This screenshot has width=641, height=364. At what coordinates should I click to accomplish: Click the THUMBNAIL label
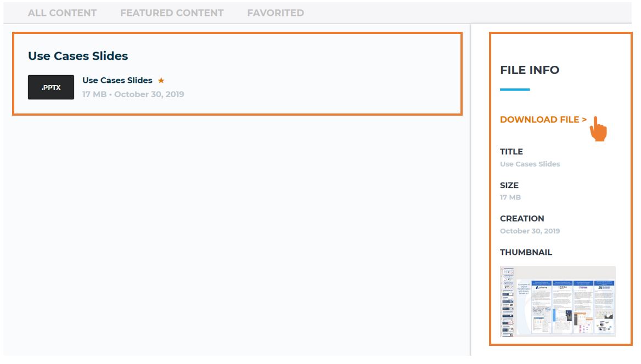[526, 252]
